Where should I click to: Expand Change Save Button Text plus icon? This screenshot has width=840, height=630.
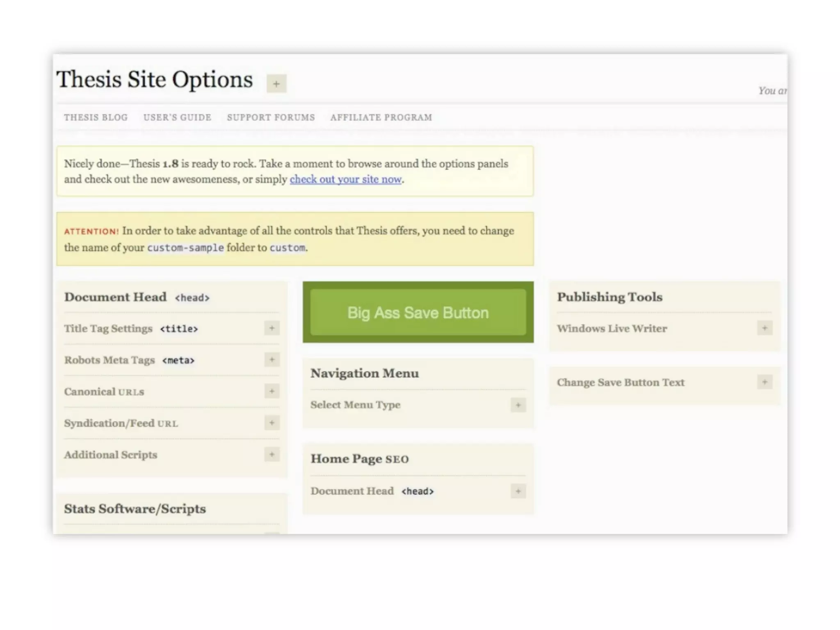(765, 382)
